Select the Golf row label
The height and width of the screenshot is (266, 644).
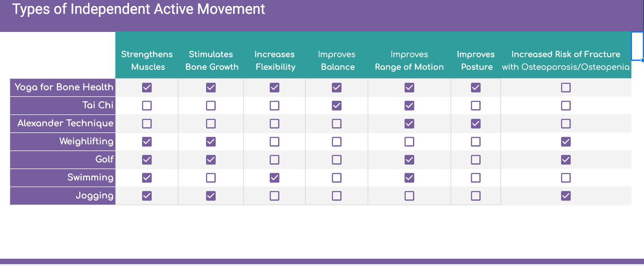(104, 159)
